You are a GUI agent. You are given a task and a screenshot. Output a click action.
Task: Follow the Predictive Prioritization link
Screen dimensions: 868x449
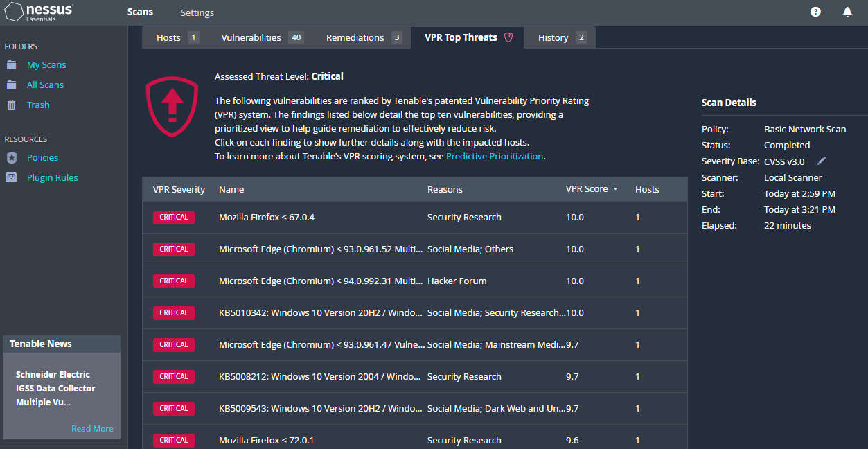pyautogui.click(x=495, y=156)
